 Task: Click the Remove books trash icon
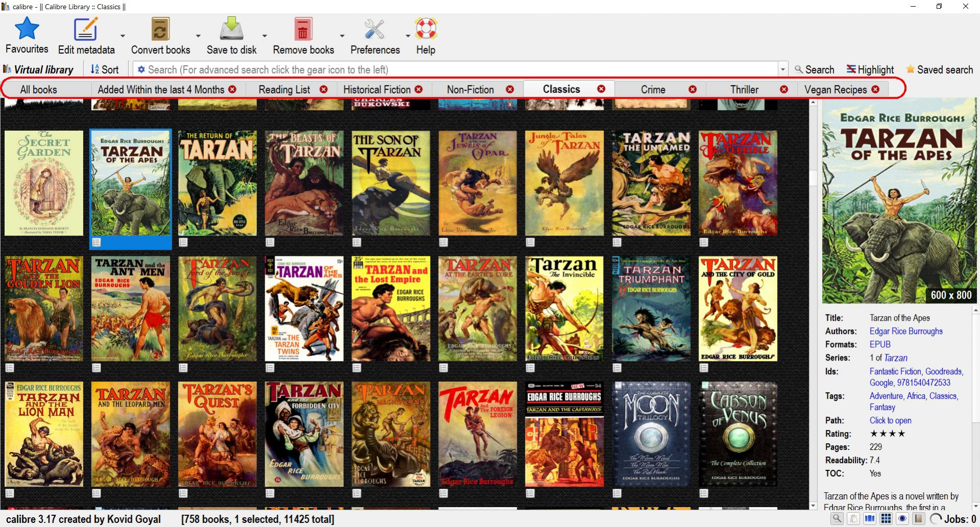pyautogui.click(x=303, y=29)
